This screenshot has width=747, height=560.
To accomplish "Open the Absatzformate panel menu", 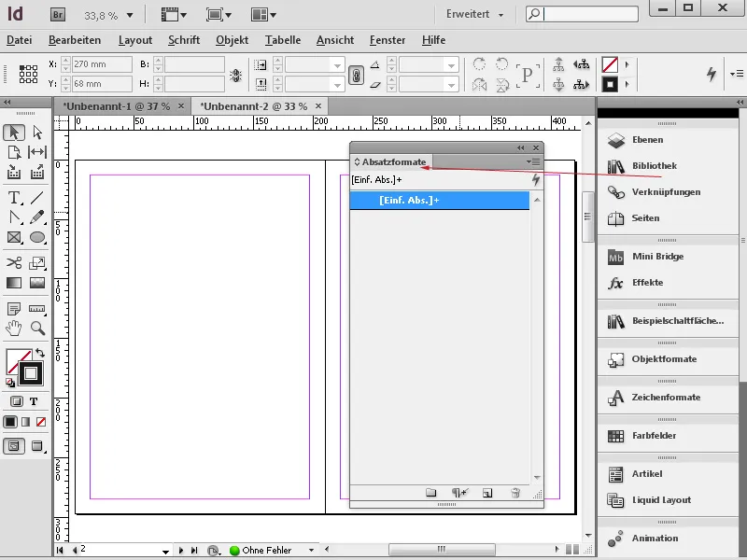I will (x=534, y=160).
